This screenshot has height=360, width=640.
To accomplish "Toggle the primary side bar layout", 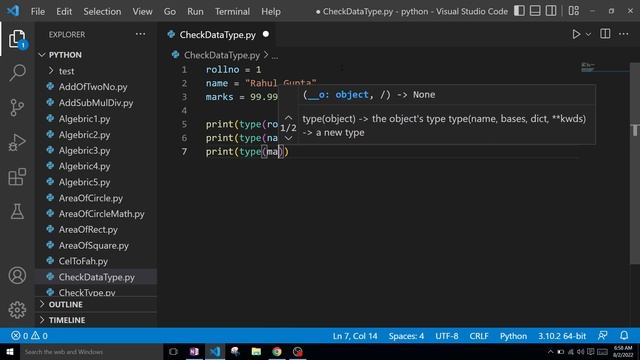I will click(x=519, y=11).
